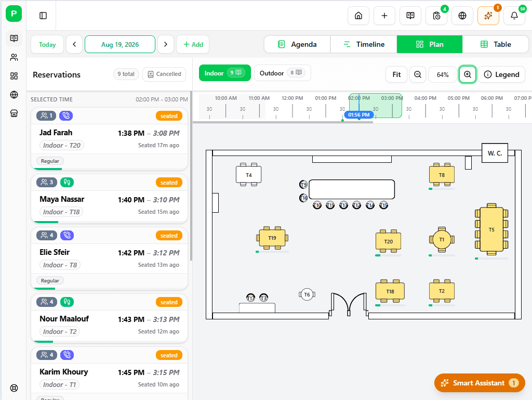
Task: Toggle the sidebar panel icon
Action: click(x=43, y=16)
